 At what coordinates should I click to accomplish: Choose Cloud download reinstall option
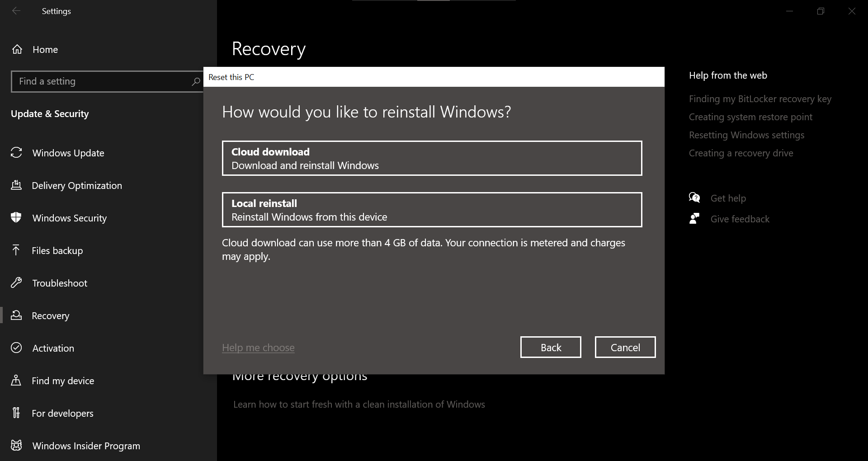click(x=432, y=158)
